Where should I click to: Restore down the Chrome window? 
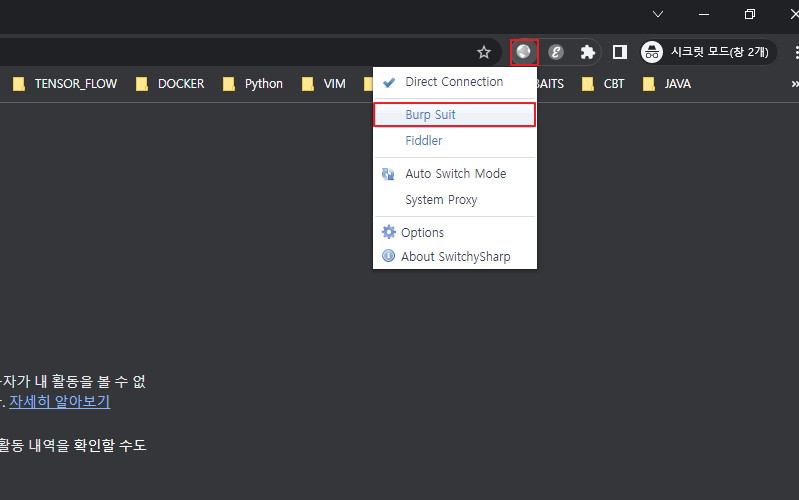pos(750,14)
